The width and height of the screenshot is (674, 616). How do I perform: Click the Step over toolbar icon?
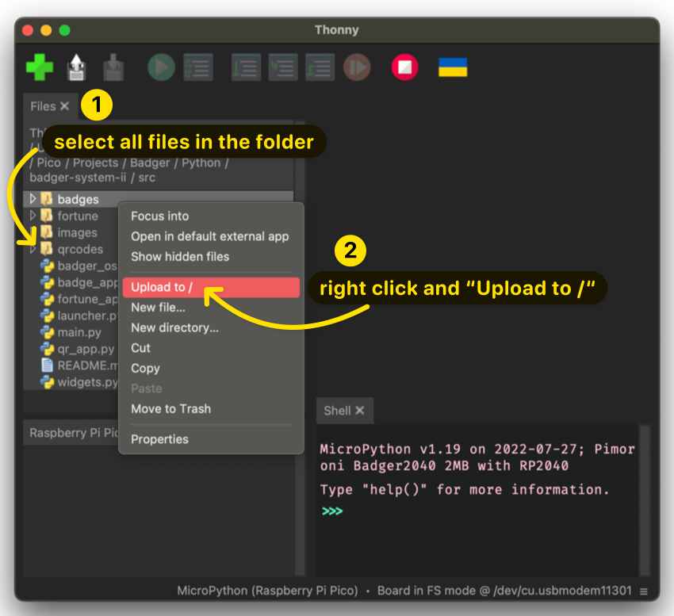[x=246, y=67]
